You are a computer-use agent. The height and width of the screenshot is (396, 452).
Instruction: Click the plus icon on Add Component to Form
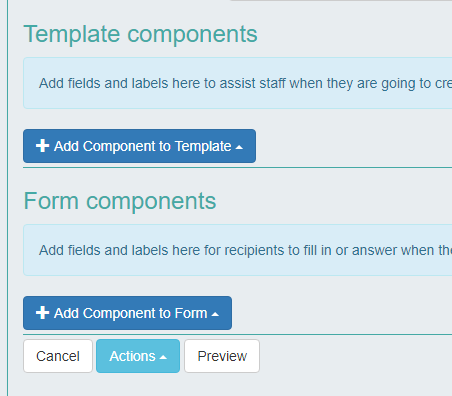pos(42,313)
